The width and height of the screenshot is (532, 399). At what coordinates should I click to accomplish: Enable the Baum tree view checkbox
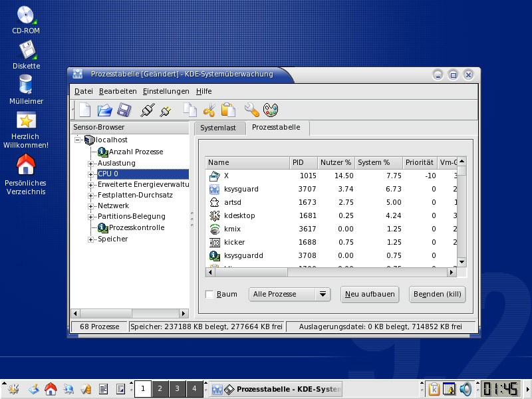click(x=209, y=295)
